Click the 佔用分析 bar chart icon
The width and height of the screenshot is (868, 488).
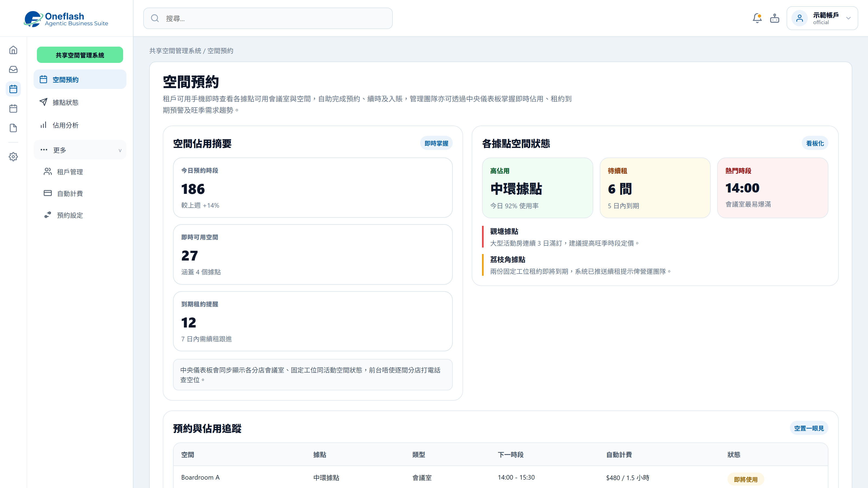[x=43, y=125]
